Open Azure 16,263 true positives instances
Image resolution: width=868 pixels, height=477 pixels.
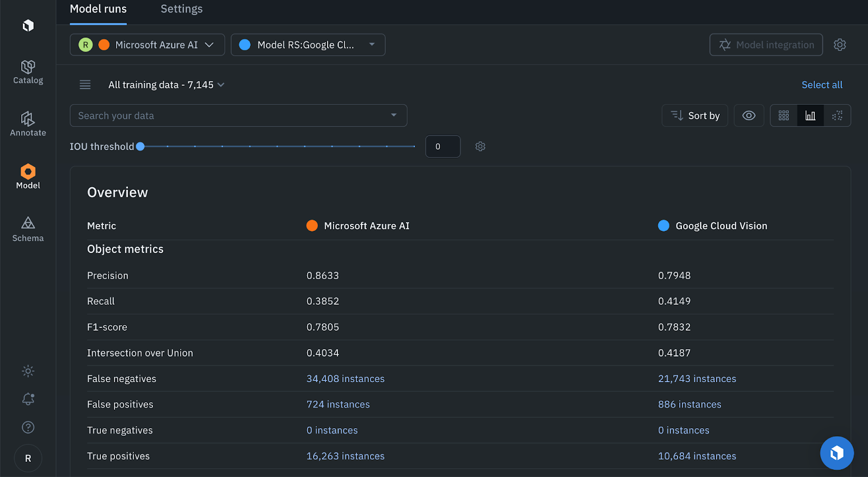346,456
